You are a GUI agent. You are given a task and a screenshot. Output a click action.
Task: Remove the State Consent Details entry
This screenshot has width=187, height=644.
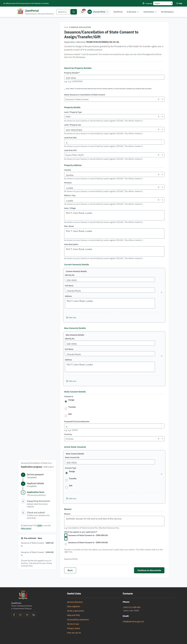coord(162,474)
